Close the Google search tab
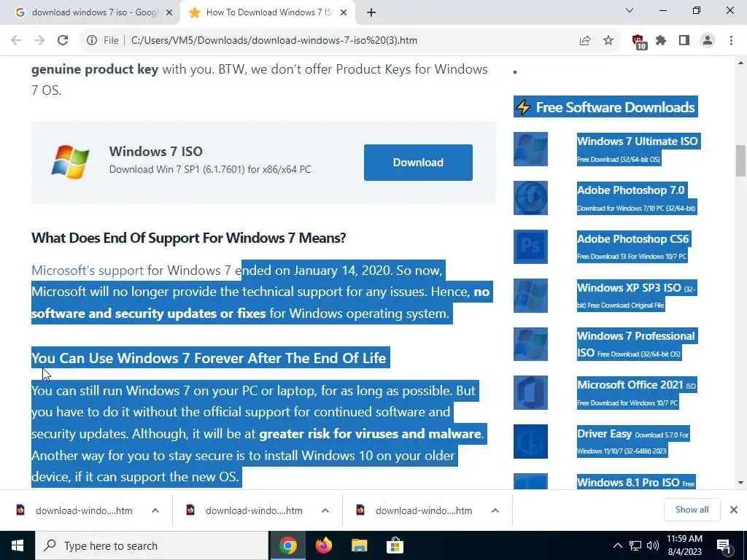This screenshot has height=560, width=747. [169, 13]
